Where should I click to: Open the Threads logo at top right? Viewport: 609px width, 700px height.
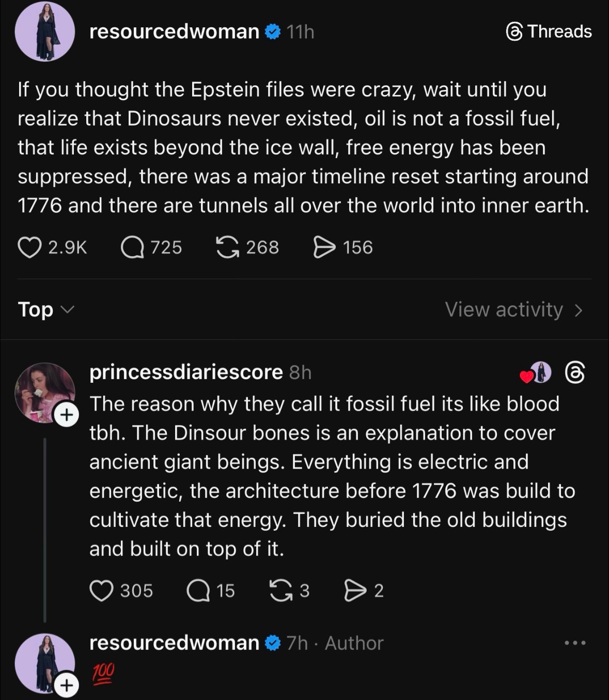549,32
